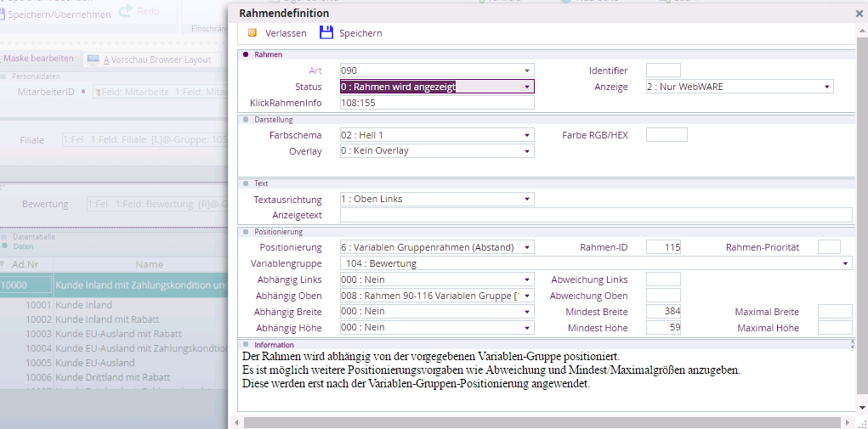Click the Positionierung section bullet icon

(246, 231)
